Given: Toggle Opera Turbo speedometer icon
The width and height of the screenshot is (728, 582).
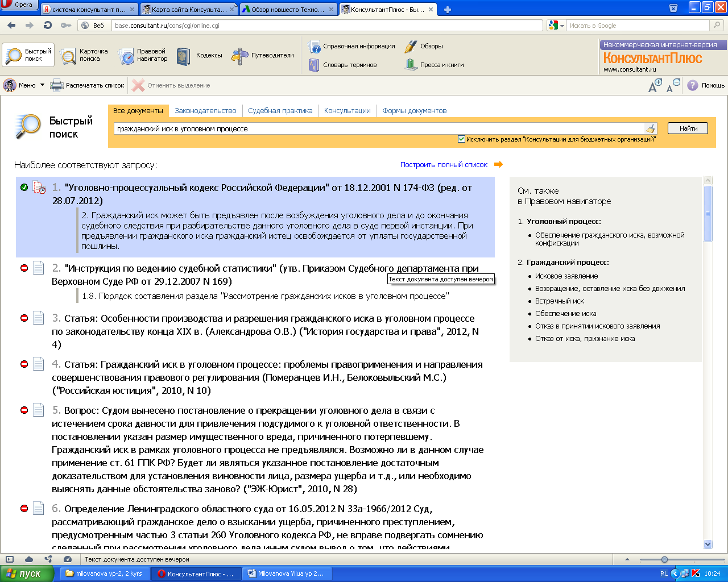Looking at the screenshot, I should click(x=68, y=559).
